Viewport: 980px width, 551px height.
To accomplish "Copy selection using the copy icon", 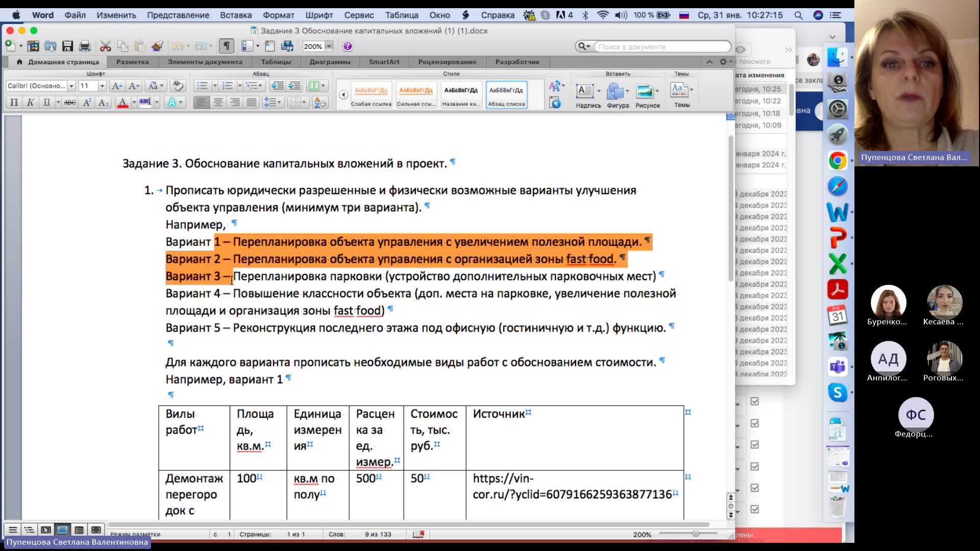I will (x=122, y=46).
